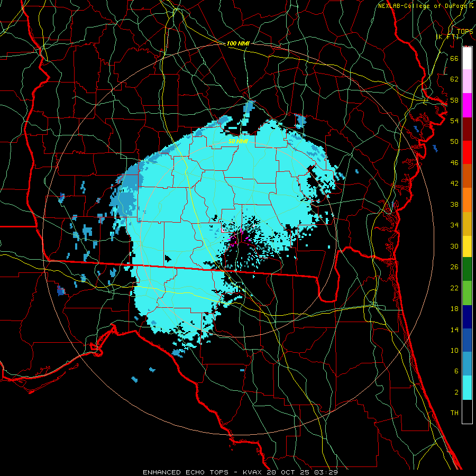Click the light green 26 kft legend swatch
The height and width of the screenshot is (476, 476).
pyautogui.click(x=467, y=293)
